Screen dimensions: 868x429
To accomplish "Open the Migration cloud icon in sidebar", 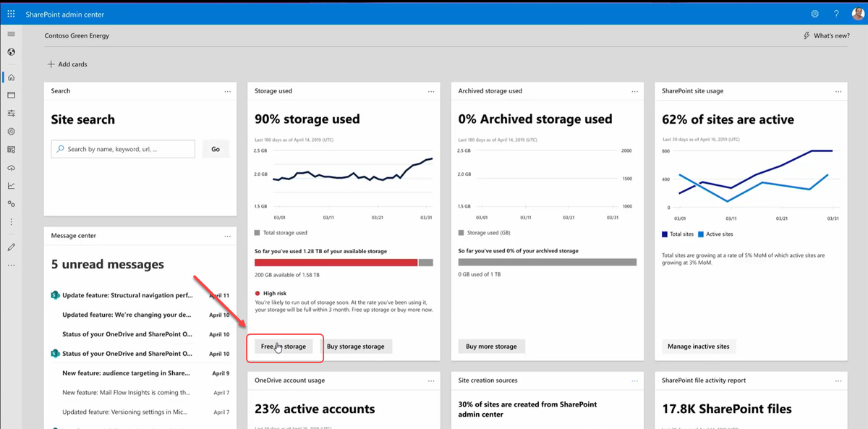I will click(11, 168).
